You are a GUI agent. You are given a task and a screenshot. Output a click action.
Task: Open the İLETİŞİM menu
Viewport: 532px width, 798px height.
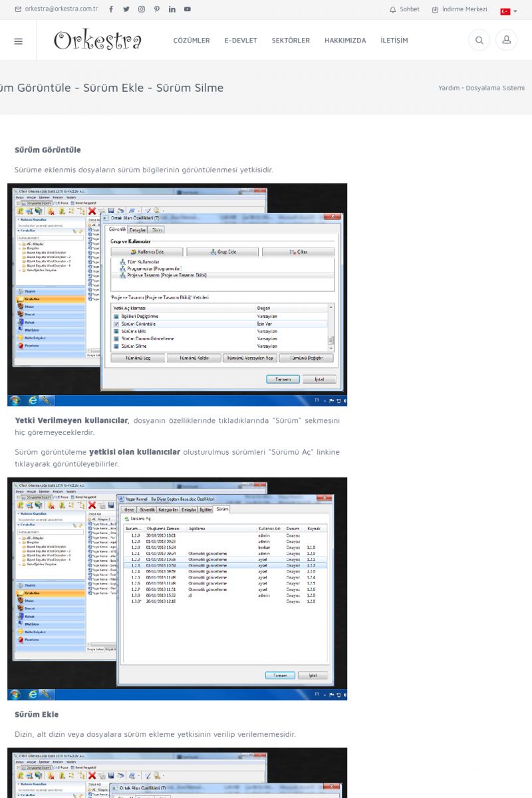coord(394,41)
